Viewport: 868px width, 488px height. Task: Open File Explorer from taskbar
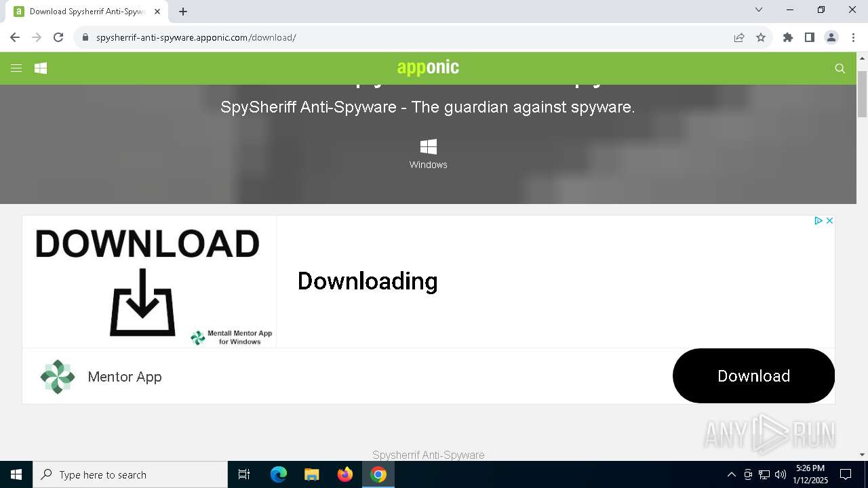tap(311, 474)
